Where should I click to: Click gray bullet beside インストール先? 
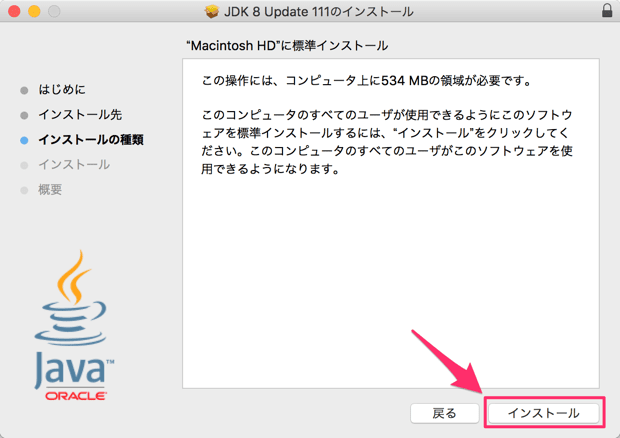pyautogui.click(x=24, y=115)
